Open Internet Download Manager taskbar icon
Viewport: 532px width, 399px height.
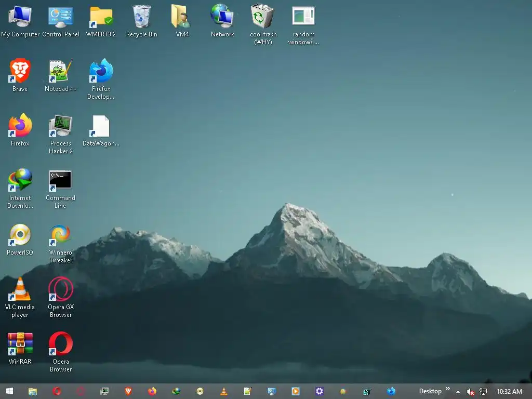point(176,391)
